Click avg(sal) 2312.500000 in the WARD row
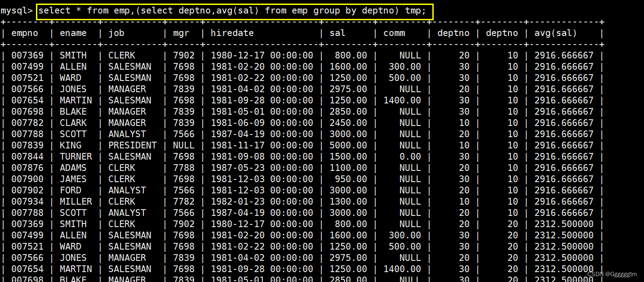Viewport: 644px width, 282px height. coord(564,246)
